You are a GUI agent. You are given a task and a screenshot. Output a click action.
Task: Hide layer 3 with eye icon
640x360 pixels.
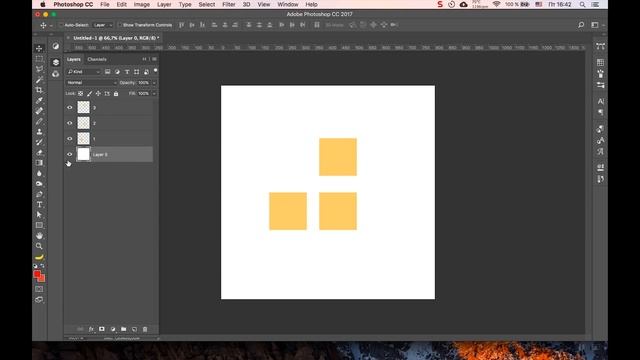point(70,107)
